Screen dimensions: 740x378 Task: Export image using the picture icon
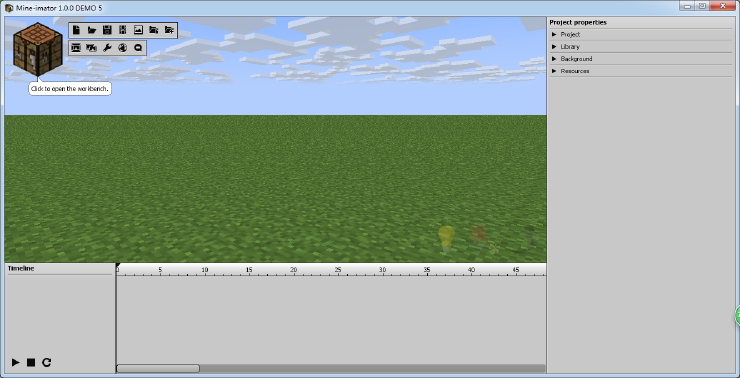pyautogui.click(x=138, y=30)
